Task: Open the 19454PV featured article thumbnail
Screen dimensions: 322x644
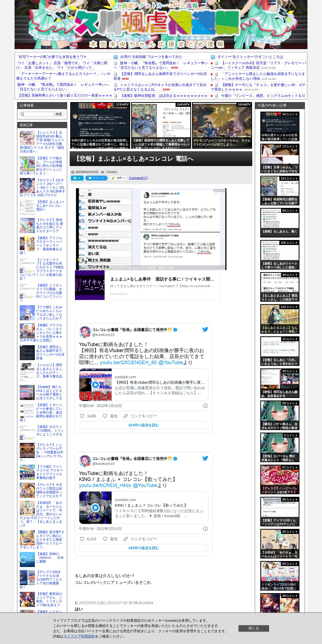Action: click(x=161, y=125)
